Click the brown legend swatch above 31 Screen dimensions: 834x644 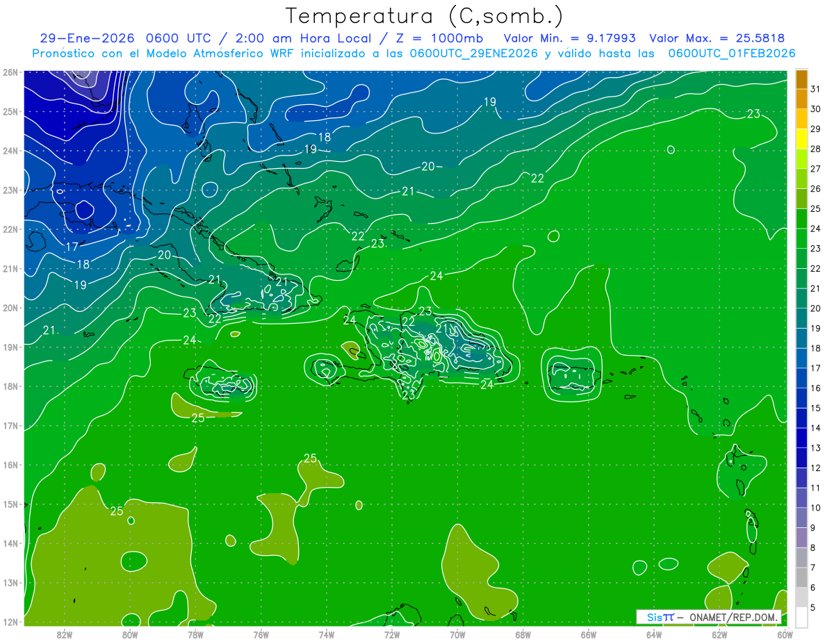point(801,79)
